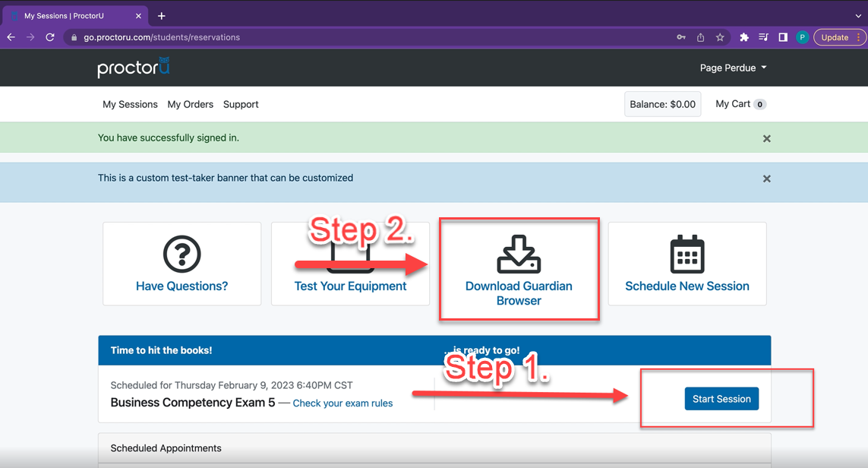The image size is (868, 468).
Task: Click the browser forward arrow
Action: (30, 37)
